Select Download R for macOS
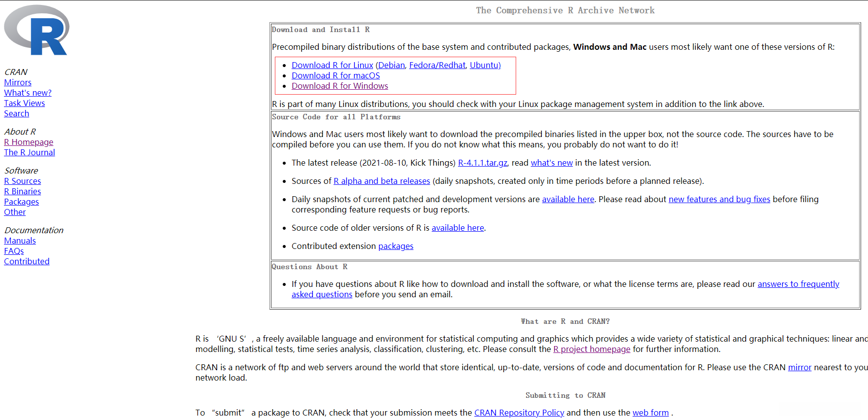This screenshot has height=420, width=868. coord(336,75)
